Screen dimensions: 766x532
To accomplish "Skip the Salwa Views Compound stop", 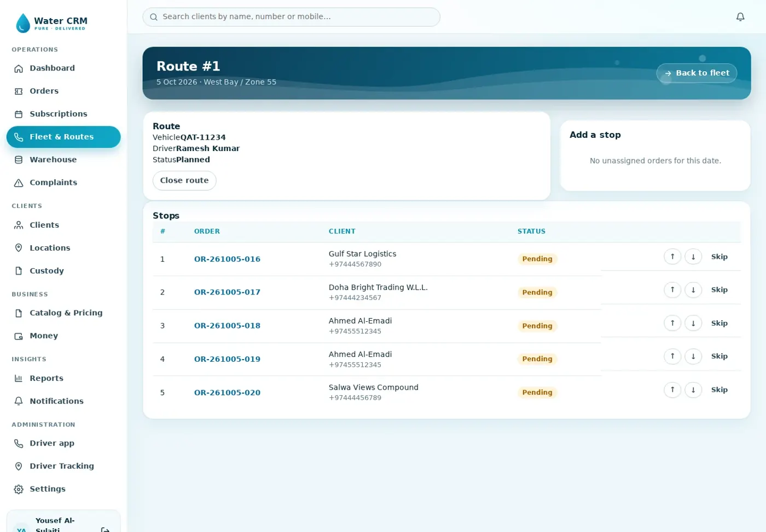I will pos(719,390).
